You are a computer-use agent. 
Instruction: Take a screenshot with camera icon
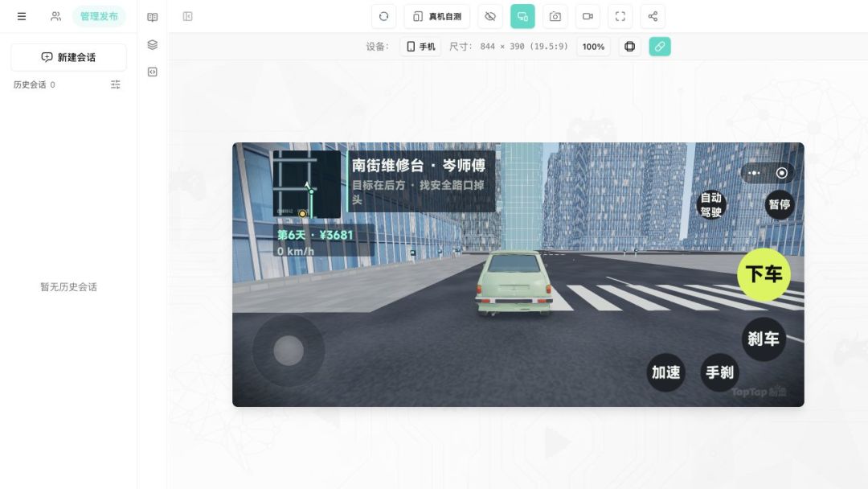coord(555,16)
